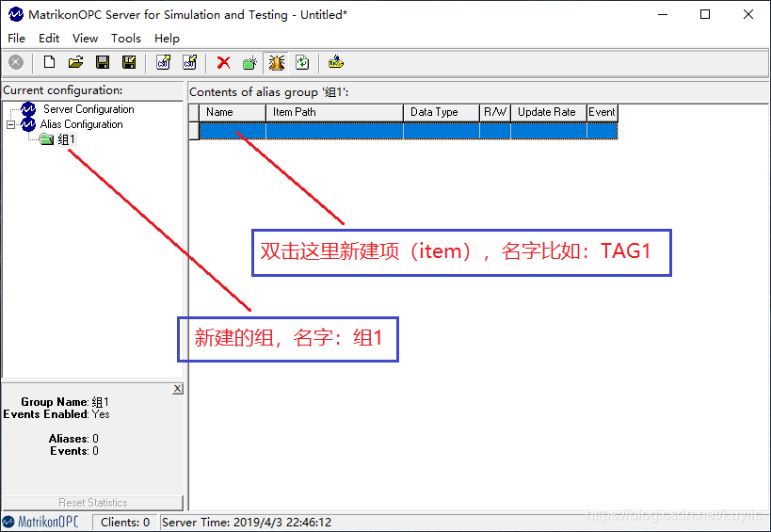771x532 pixels.
Task: Open the Help menu
Action: pos(168,39)
